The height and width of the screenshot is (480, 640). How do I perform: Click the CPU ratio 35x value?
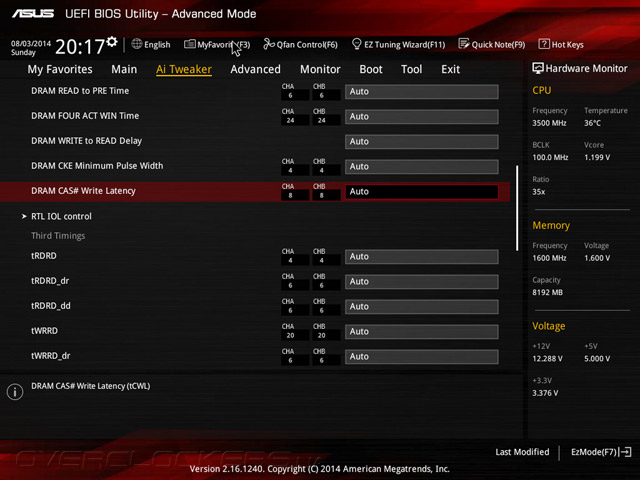pyautogui.click(x=538, y=192)
